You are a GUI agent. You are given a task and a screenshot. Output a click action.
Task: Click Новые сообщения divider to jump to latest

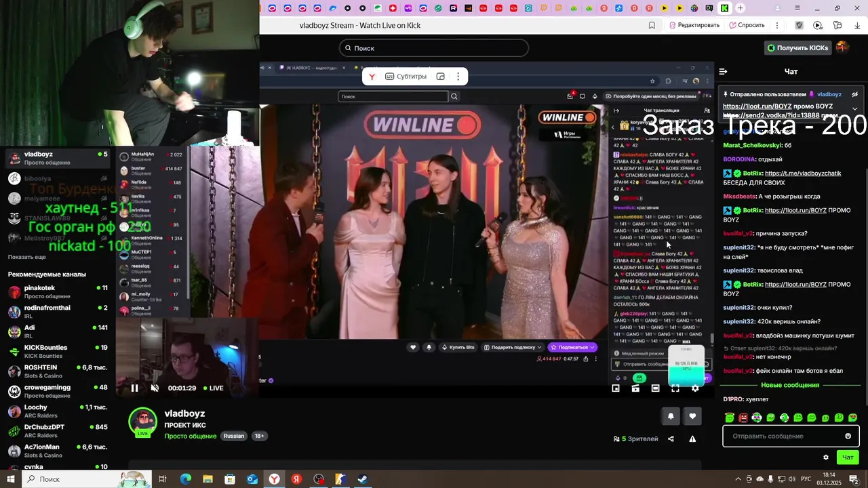(790, 385)
